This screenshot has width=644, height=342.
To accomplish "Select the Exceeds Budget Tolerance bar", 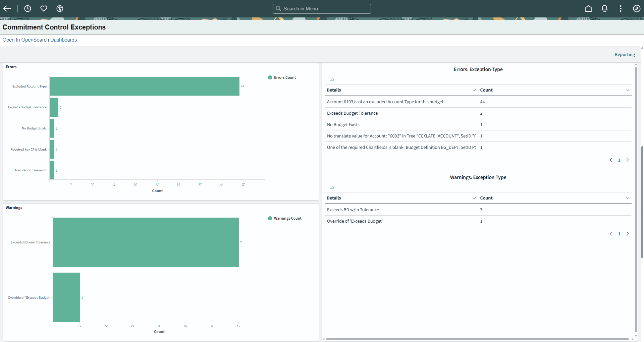I will [54, 107].
